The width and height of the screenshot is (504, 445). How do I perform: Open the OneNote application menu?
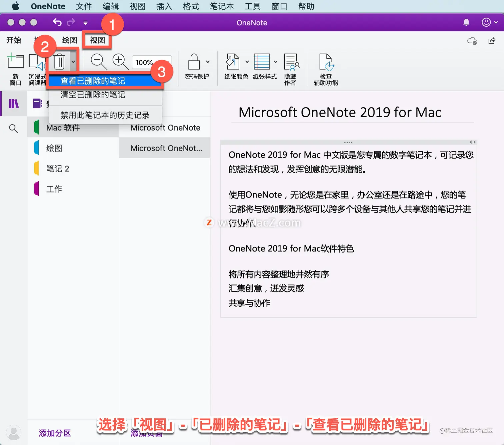coord(48,6)
